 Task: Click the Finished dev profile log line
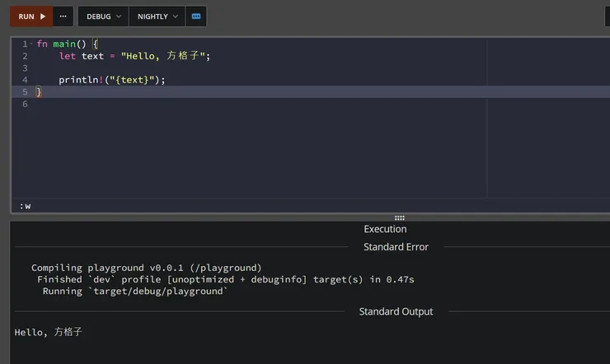[225, 279]
